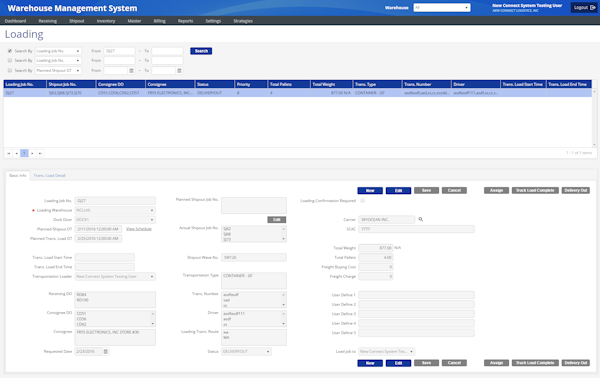600x378 pixels.
Task: Click the User Define 1 field
Action: point(416,295)
